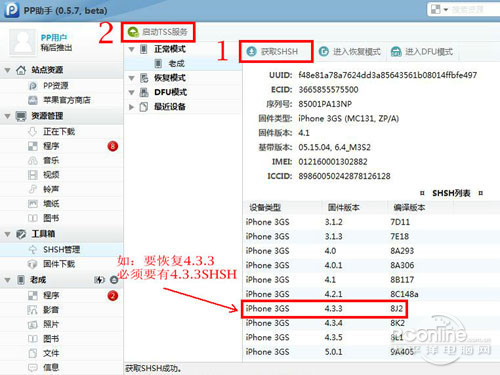The height and width of the screenshot is (375, 500).
Task: Click the 程序 icon under 资源管理
Action: coord(33,146)
